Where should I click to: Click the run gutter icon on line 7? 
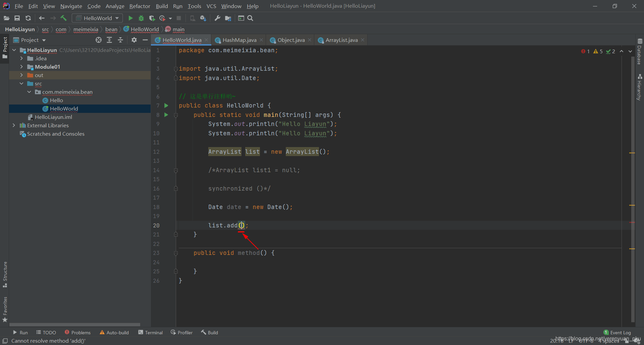coord(166,106)
